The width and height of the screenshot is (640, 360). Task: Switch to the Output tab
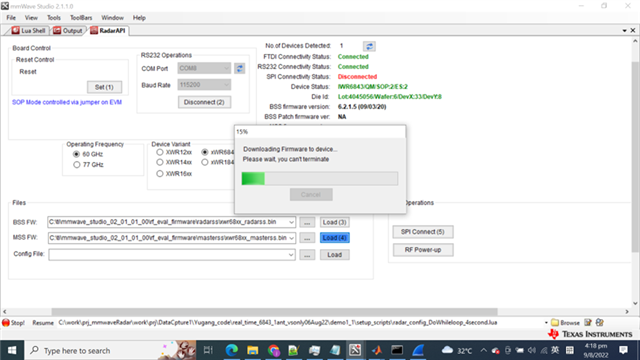click(x=68, y=31)
